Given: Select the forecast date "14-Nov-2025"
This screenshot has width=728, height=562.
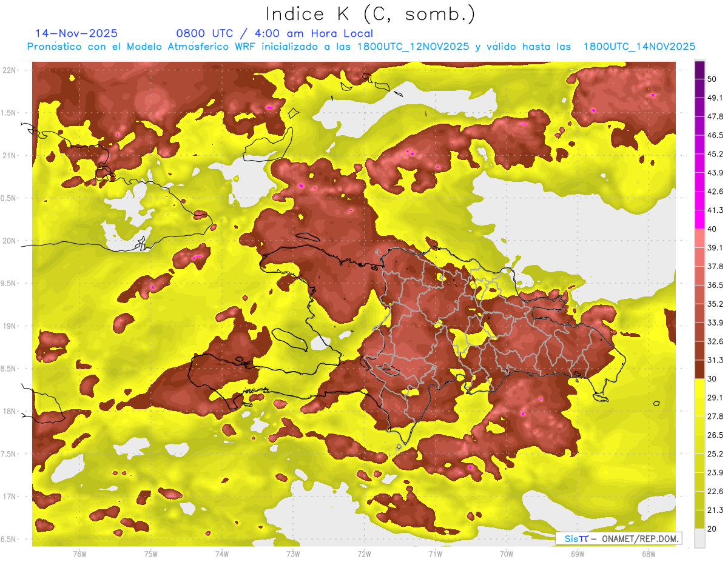Looking at the screenshot, I should pyautogui.click(x=76, y=33).
